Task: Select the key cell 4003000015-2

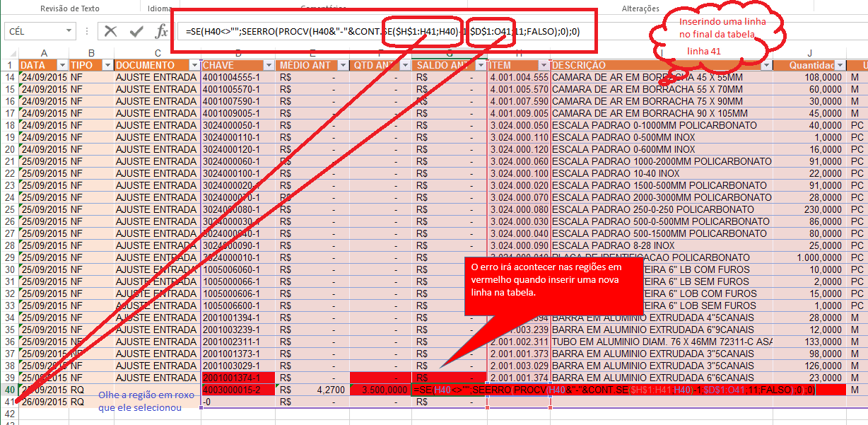Action: click(x=238, y=390)
